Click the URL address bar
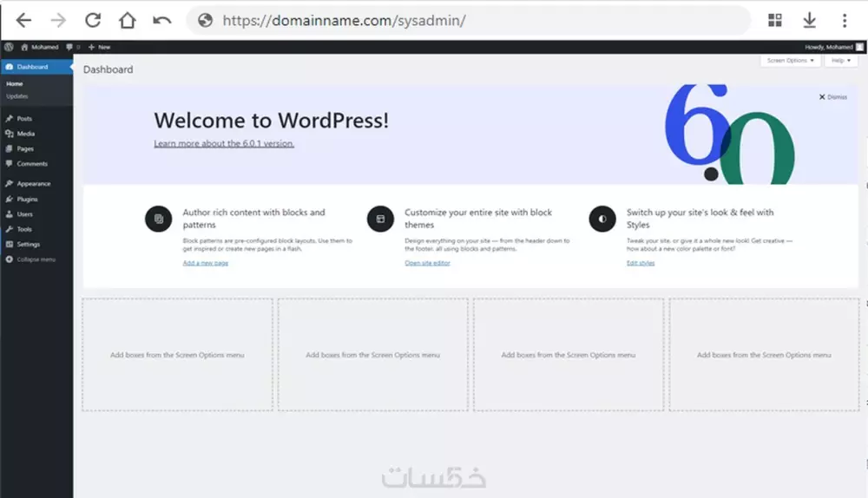 tap(469, 21)
